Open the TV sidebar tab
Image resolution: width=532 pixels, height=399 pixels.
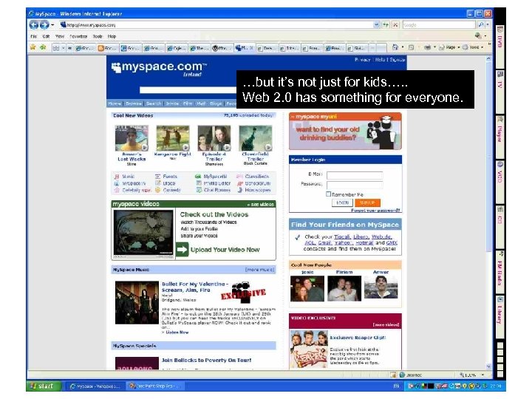pos(499,92)
